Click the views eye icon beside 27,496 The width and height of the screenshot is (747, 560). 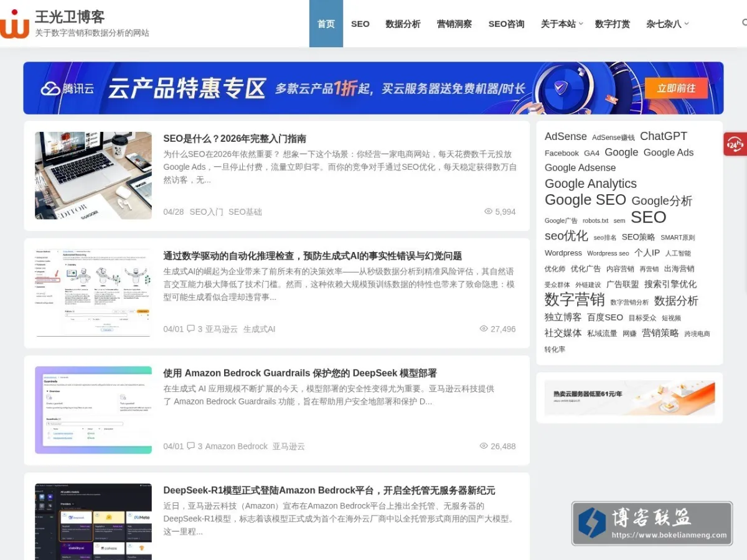484,329
